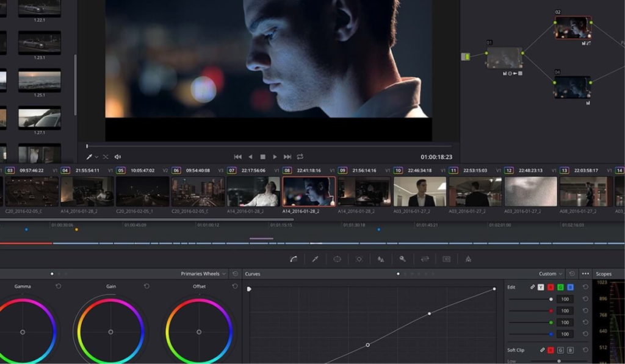625x364 pixels.
Task: Click the viewer timecode 01:00:18:23
Action: tap(436, 157)
